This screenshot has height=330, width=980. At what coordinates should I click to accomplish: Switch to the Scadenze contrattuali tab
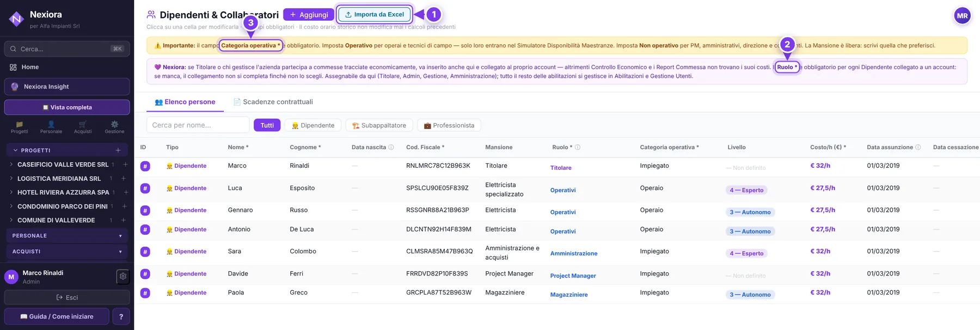(x=273, y=102)
